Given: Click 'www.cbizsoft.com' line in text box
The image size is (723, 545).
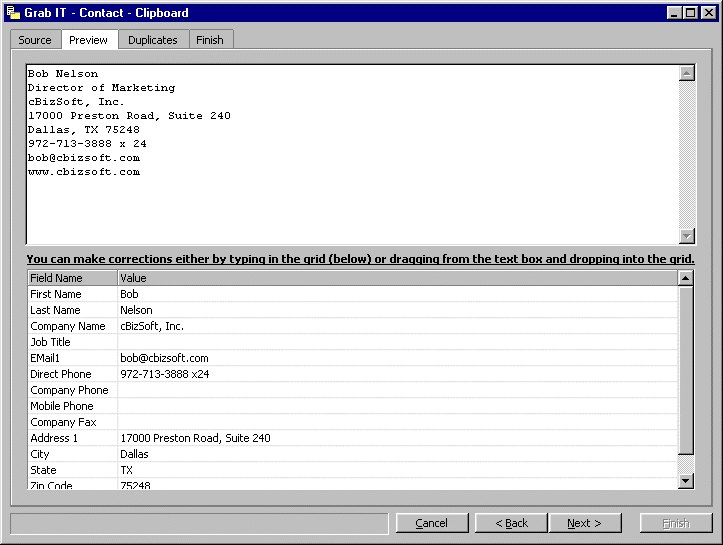Looking at the screenshot, I should coord(84,172).
